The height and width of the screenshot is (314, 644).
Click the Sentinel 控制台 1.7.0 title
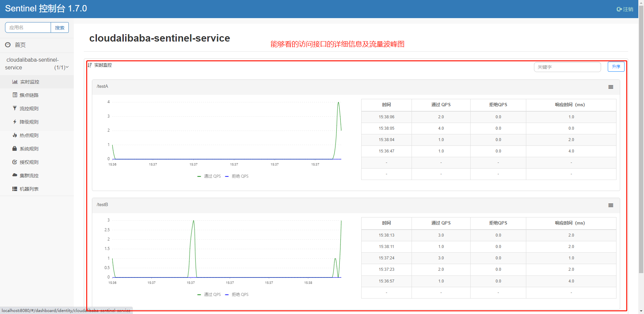click(x=46, y=9)
